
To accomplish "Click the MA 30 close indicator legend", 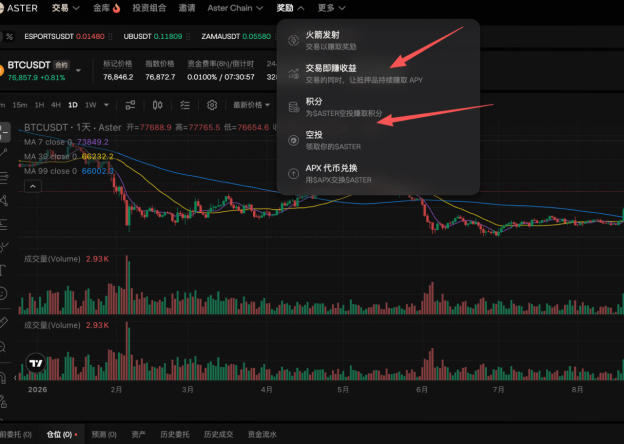I will coord(68,157).
